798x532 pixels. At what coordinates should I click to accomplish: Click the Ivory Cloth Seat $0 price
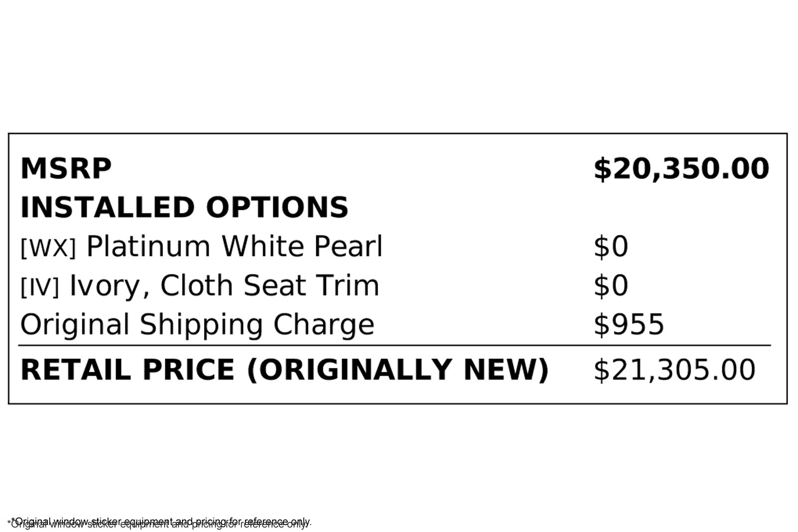point(610,286)
